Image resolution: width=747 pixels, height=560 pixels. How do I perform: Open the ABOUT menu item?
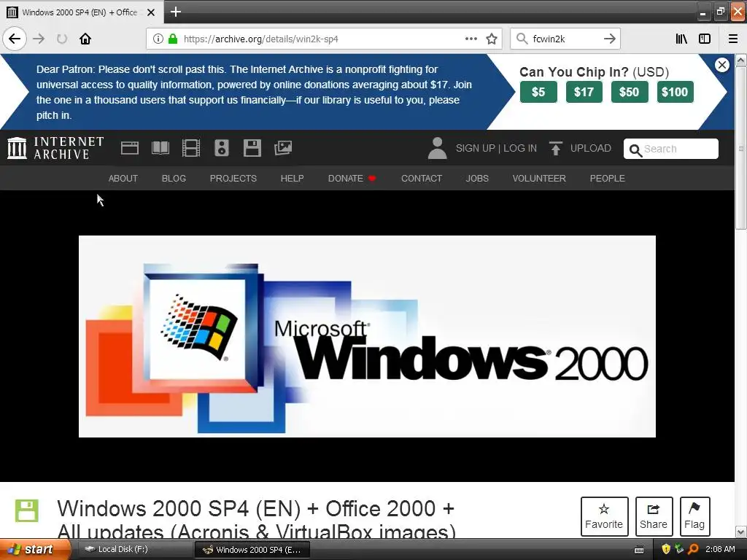coord(123,179)
